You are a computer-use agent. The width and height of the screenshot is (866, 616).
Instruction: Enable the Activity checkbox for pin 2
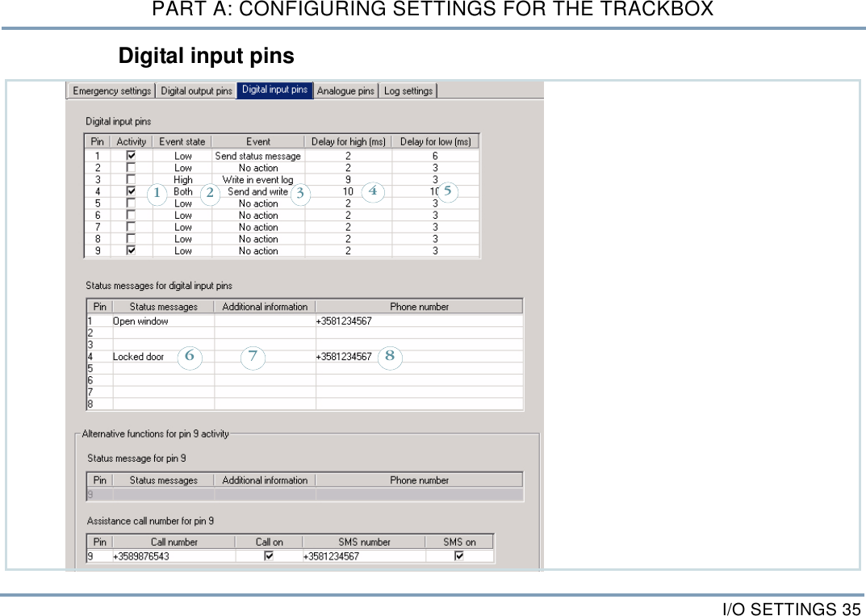click(x=131, y=168)
